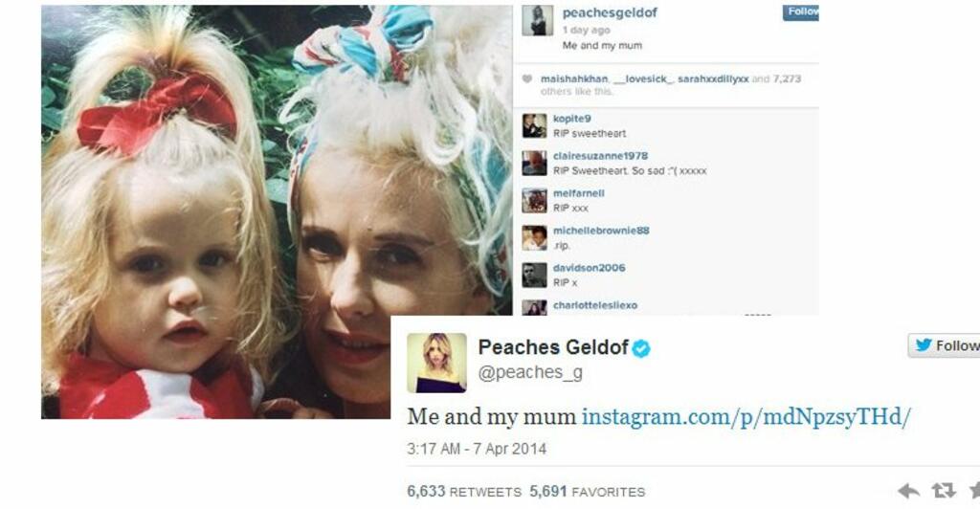This screenshot has width=980, height=509.
Task: Open the instagram.com/p/mdNpzsyTHd/ link
Action: (746, 416)
